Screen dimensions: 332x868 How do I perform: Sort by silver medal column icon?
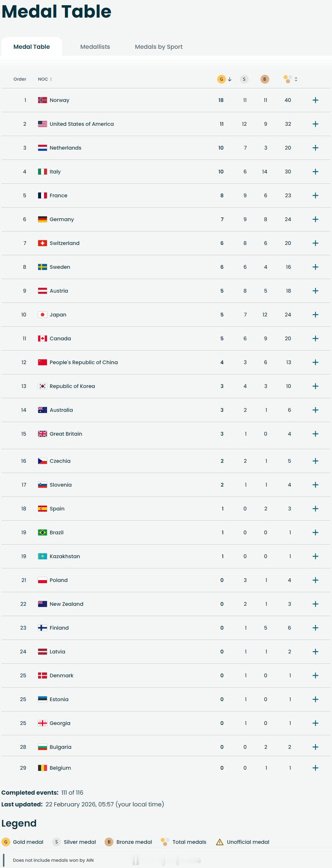(244, 79)
